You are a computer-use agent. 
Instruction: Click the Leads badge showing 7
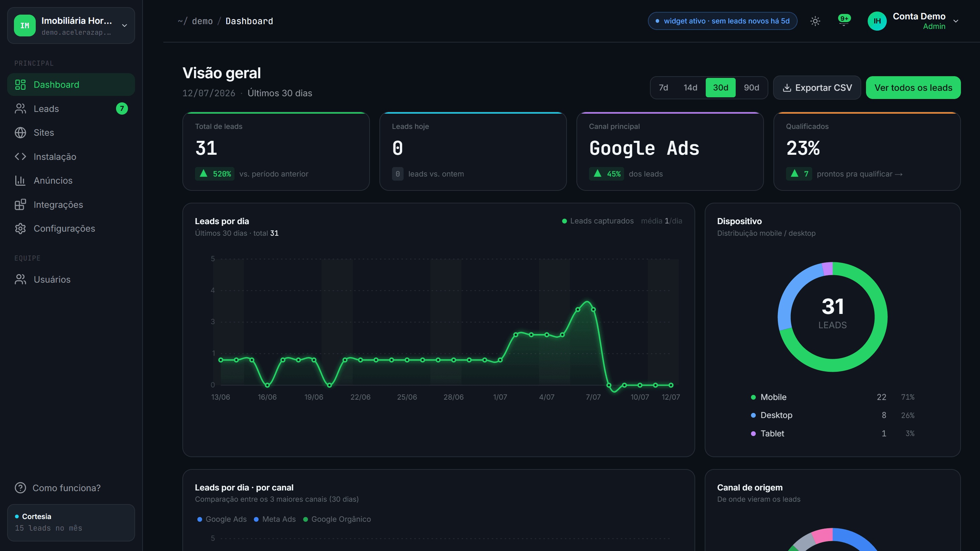click(122, 109)
